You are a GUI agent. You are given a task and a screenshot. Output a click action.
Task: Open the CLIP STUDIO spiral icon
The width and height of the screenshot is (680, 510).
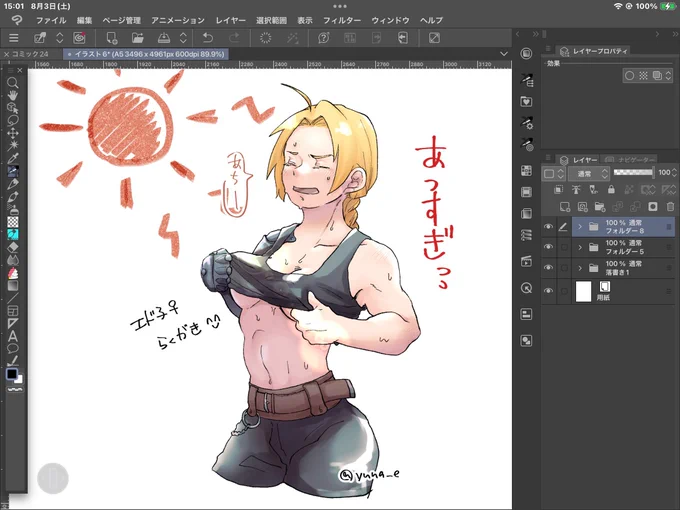click(x=79, y=38)
